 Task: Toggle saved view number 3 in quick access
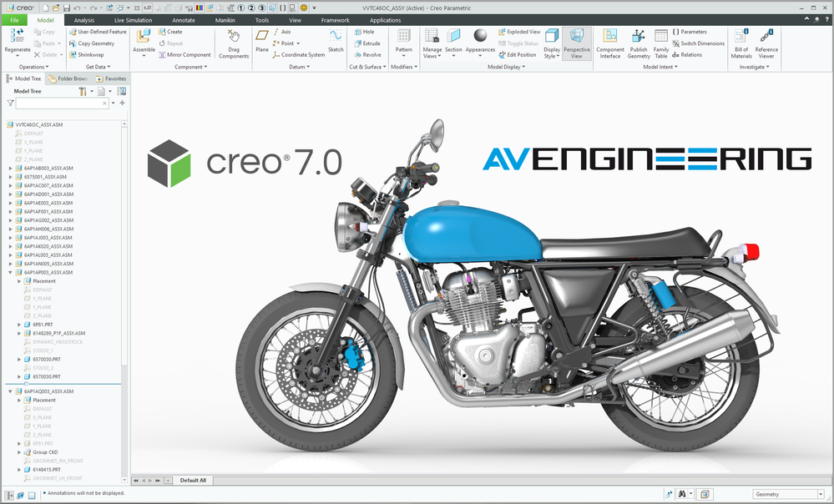pyautogui.click(x=262, y=8)
